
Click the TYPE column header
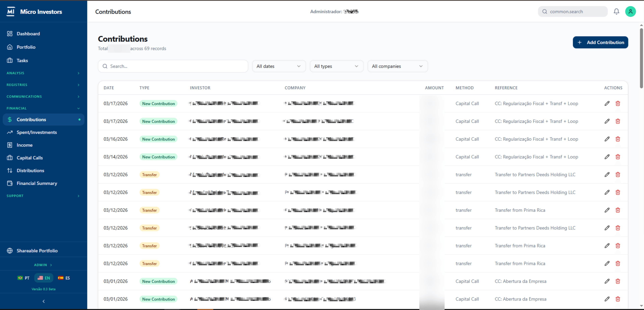point(144,88)
